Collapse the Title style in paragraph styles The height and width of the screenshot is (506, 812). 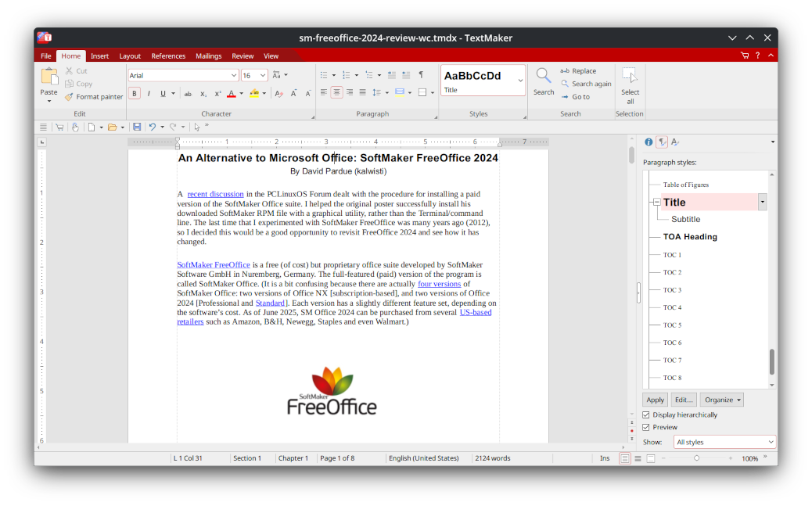pos(656,201)
